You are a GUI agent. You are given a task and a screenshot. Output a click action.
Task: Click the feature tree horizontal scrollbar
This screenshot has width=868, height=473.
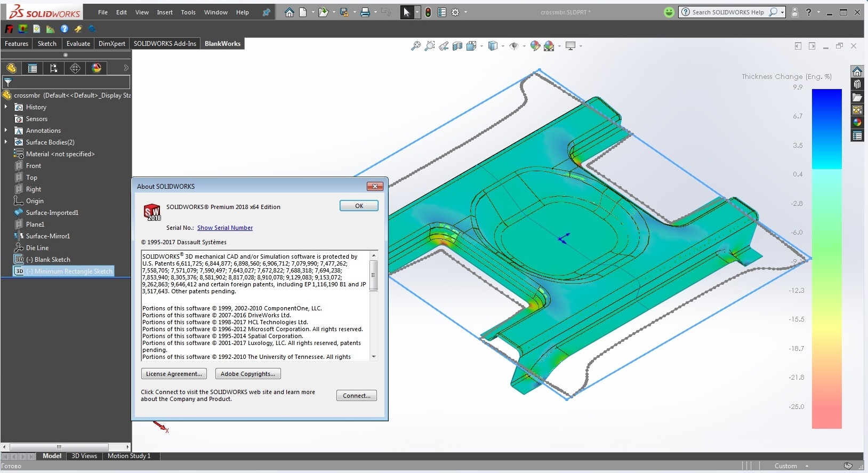pyautogui.click(x=66, y=447)
